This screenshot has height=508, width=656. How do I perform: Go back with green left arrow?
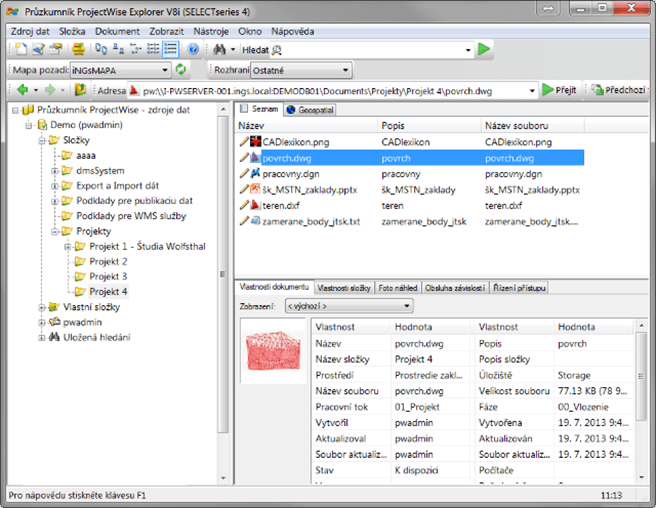pyautogui.click(x=23, y=90)
